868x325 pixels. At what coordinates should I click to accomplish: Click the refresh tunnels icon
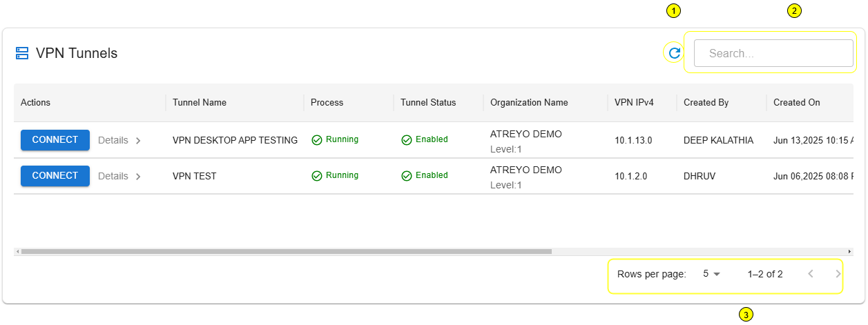tap(675, 52)
